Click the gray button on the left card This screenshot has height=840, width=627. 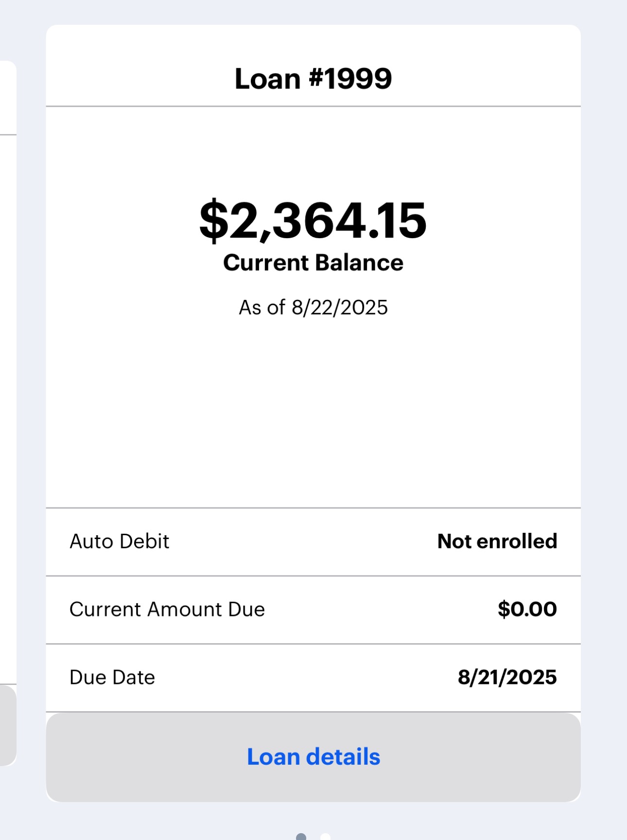[8, 724]
